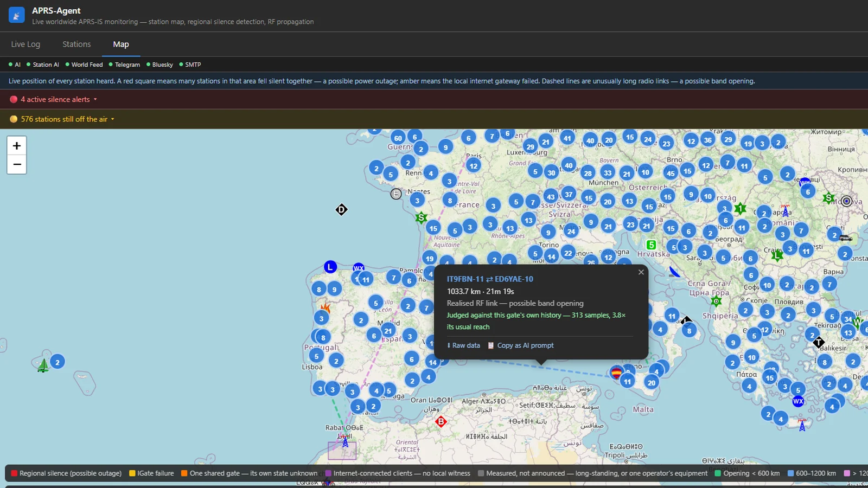This screenshot has height=488, width=868.
Task: Select the Spanish-flag station marker near Sicily
Action: [616, 373]
